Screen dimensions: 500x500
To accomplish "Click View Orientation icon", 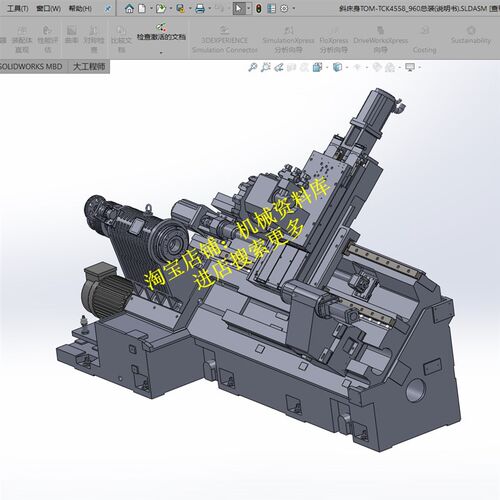I will click(x=317, y=67).
